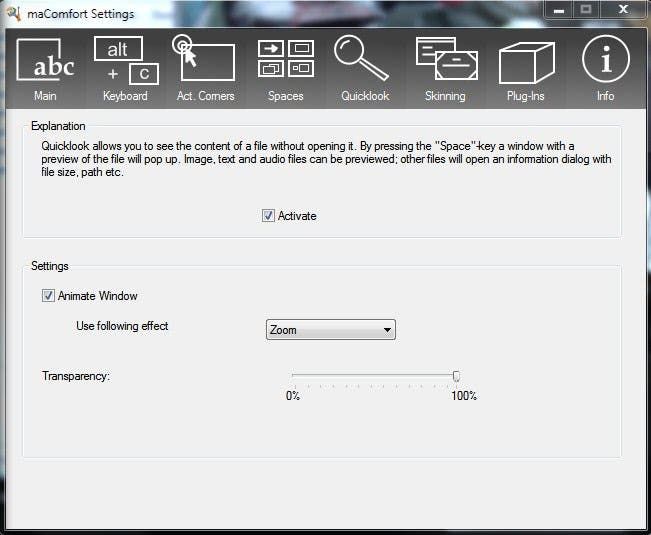Viewport: 651px width, 535px height.
Task: Click the 'Transparency:' label
Action: tap(76, 376)
